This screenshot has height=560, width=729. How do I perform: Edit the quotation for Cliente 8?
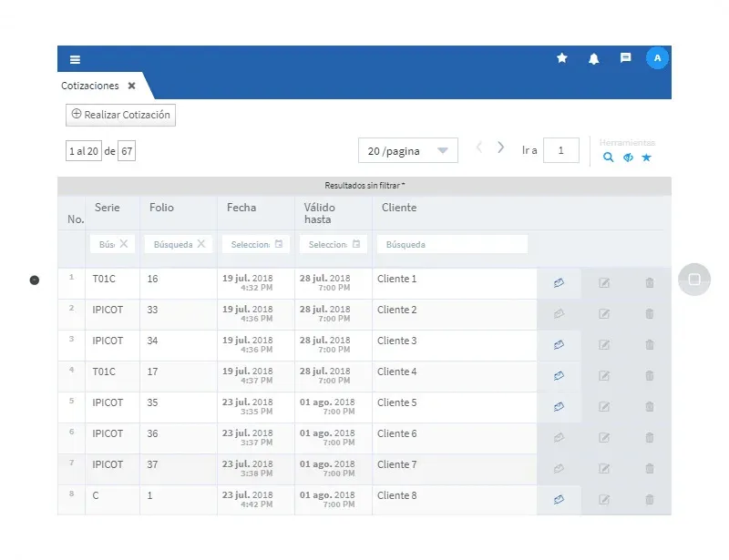point(604,499)
